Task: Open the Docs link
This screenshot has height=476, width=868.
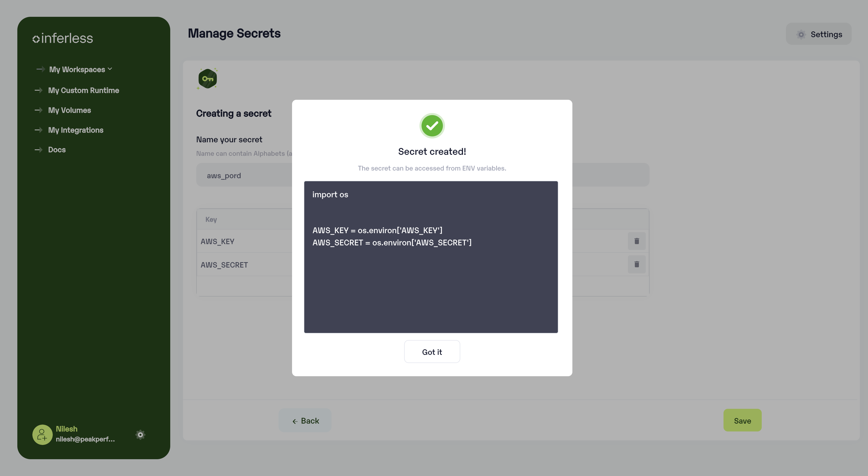Action: tap(57, 150)
